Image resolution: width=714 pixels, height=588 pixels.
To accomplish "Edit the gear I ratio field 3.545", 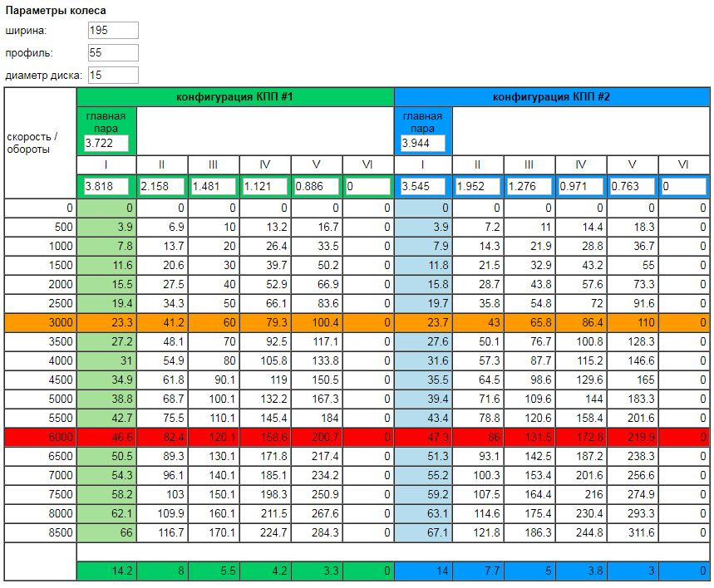I will [422, 187].
